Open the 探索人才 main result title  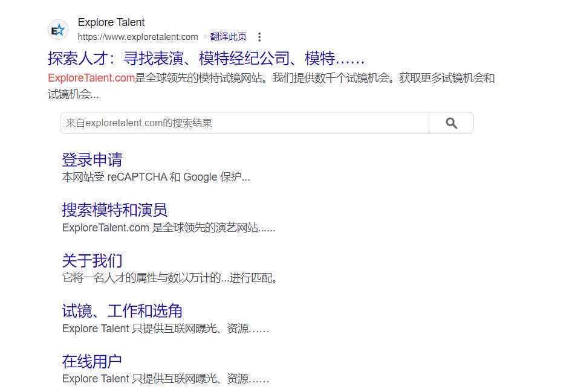(206, 58)
